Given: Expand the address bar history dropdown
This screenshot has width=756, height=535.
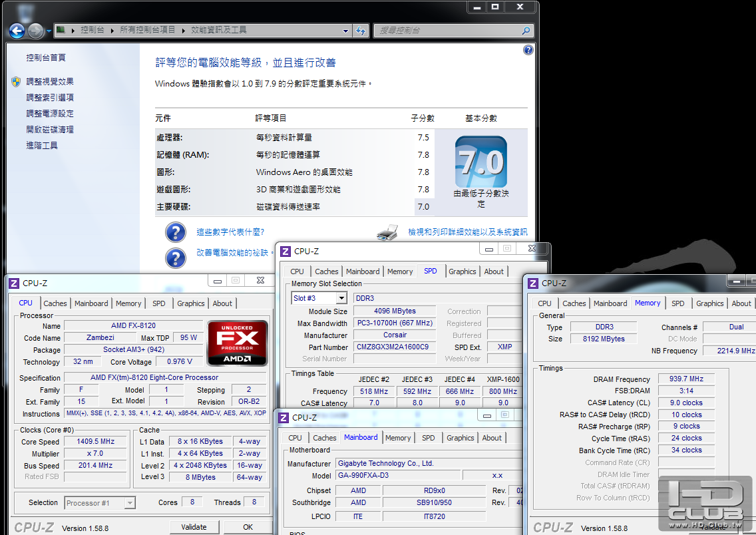Looking at the screenshot, I should point(345,31).
